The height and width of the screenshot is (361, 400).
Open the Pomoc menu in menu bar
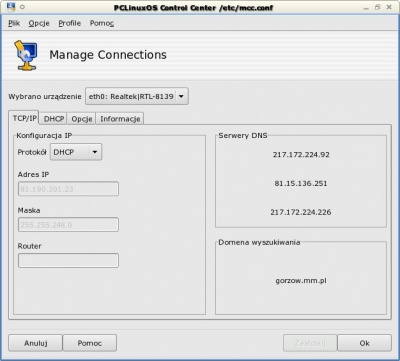(102, 23)
